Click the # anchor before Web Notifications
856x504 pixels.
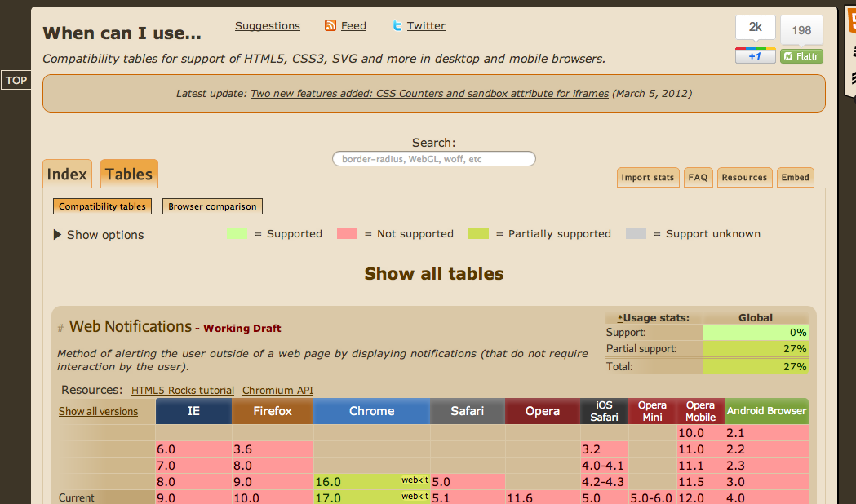pos(60,328)
